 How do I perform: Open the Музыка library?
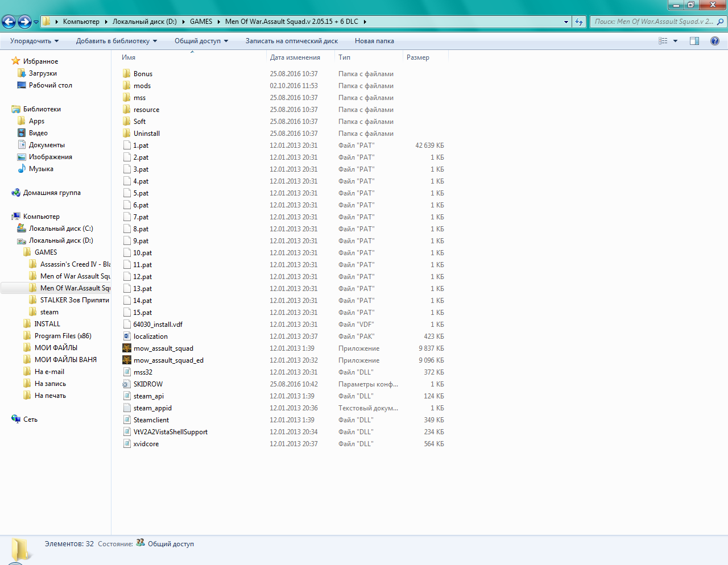point(41,169)
